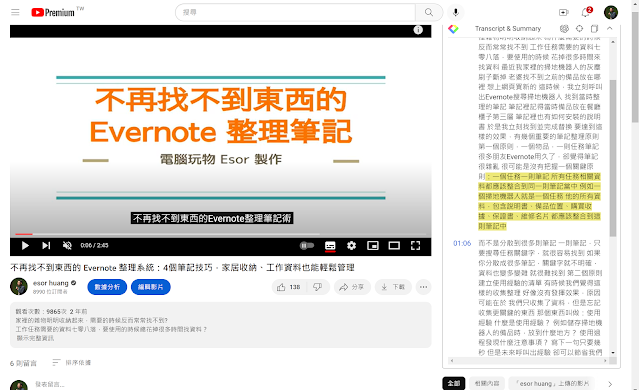Expand description with 顯示完整資訊

coord(35,338)
